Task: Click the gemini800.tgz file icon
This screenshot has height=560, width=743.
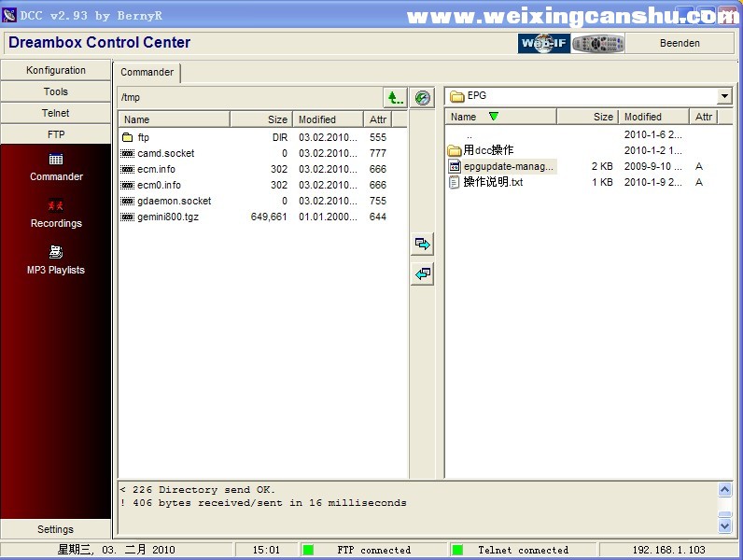Action: pyautogui.click(x=128, y=217)
